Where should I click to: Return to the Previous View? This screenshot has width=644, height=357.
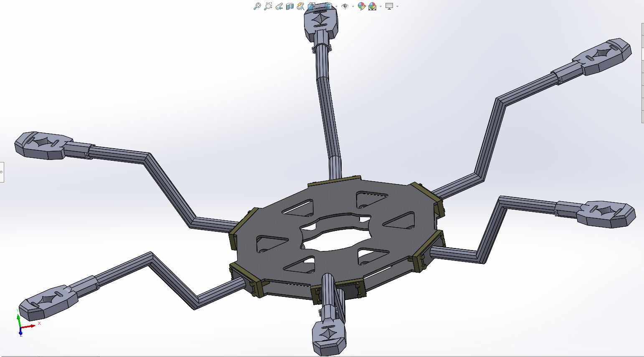pyautogui.click(x=279, y=6)
